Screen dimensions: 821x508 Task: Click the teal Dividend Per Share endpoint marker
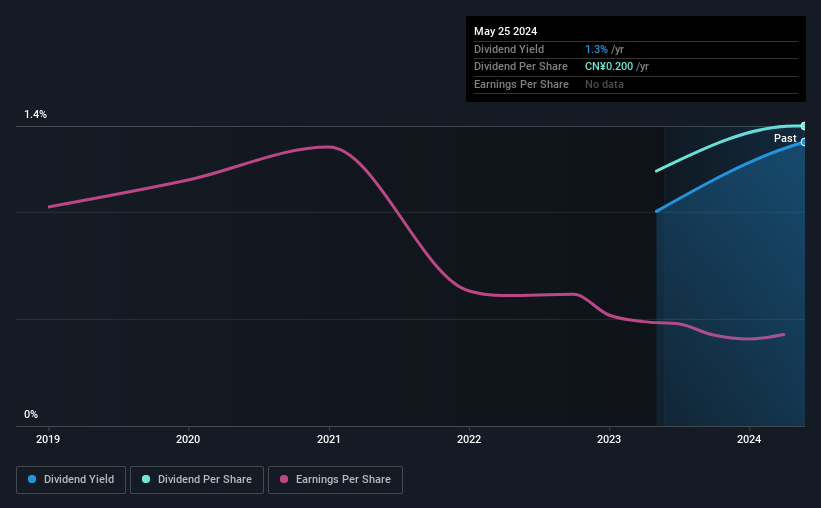[x=803, y=126]
